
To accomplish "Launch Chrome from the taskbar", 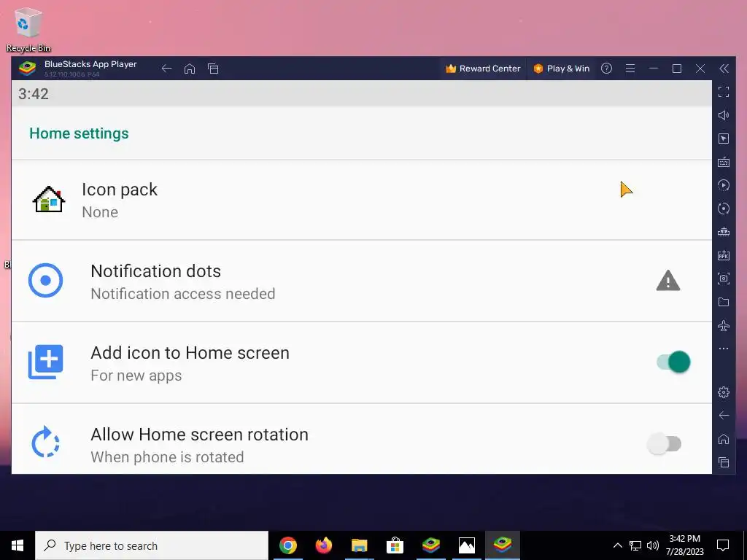I will 287,545.
